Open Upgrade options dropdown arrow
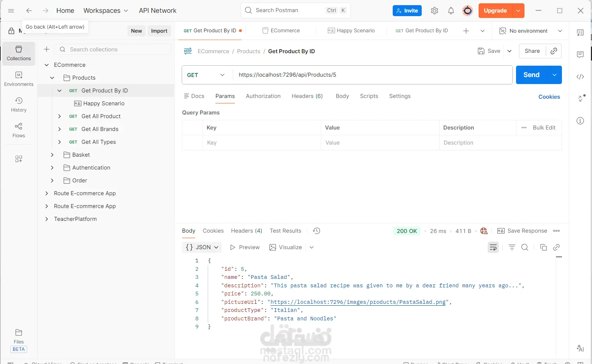The height and width of the screenshot is (364, 592). point(518,11)
